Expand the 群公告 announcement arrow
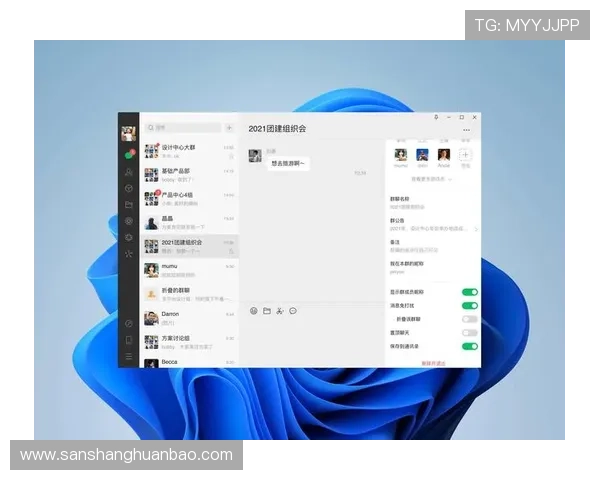Image resolution: width=600 pixels, height=480 pixels. tap(476, 229)
